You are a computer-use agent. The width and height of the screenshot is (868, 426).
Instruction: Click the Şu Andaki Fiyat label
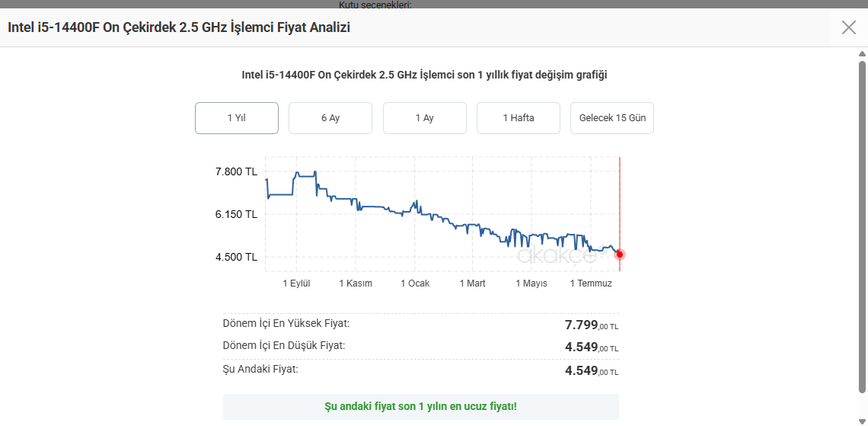click(x=260, y=369)
